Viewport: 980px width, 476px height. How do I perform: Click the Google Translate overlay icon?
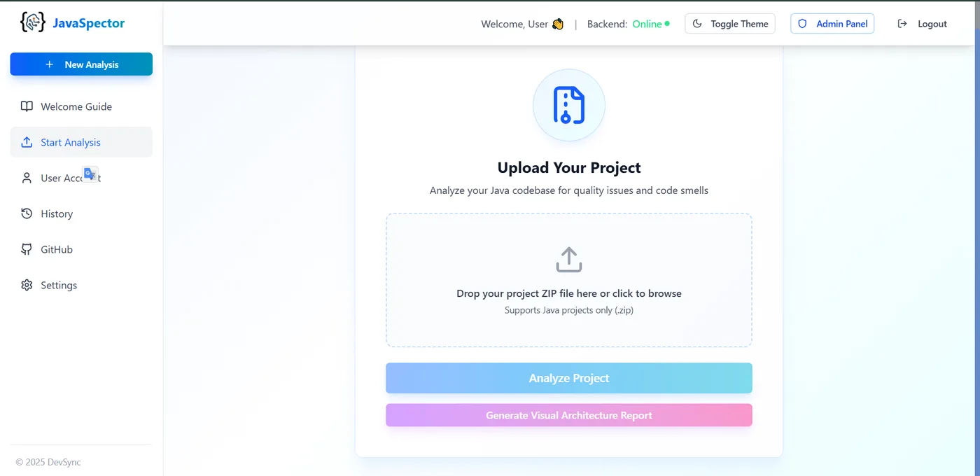(x=90, y=174)
